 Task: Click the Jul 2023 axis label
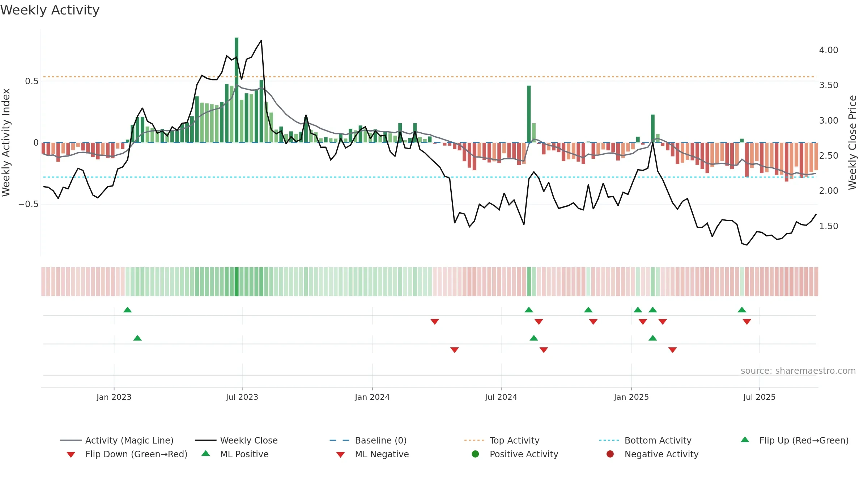pyautogui.click(x=242, y=397)
